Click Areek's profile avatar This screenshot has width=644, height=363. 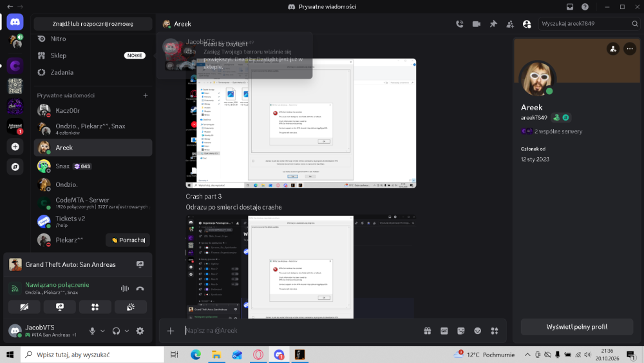tap(537, 79)
